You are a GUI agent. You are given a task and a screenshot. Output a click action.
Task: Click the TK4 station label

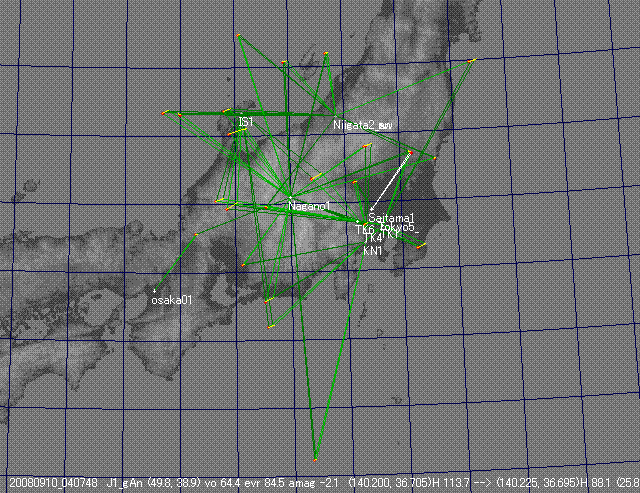point(373,238)
